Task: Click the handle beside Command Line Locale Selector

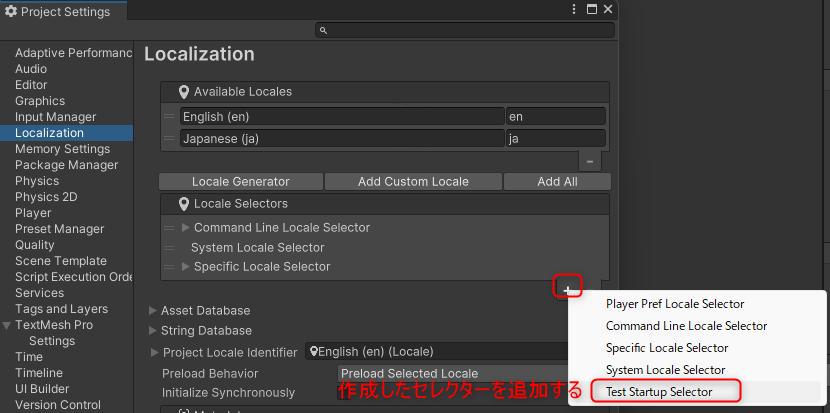Action: 169,228
